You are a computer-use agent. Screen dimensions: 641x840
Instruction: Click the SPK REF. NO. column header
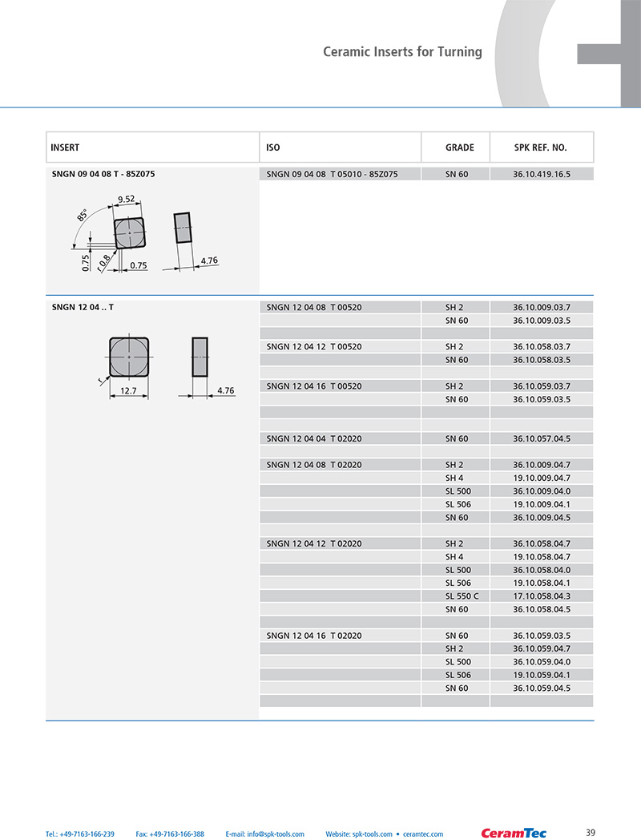[540, 147]
